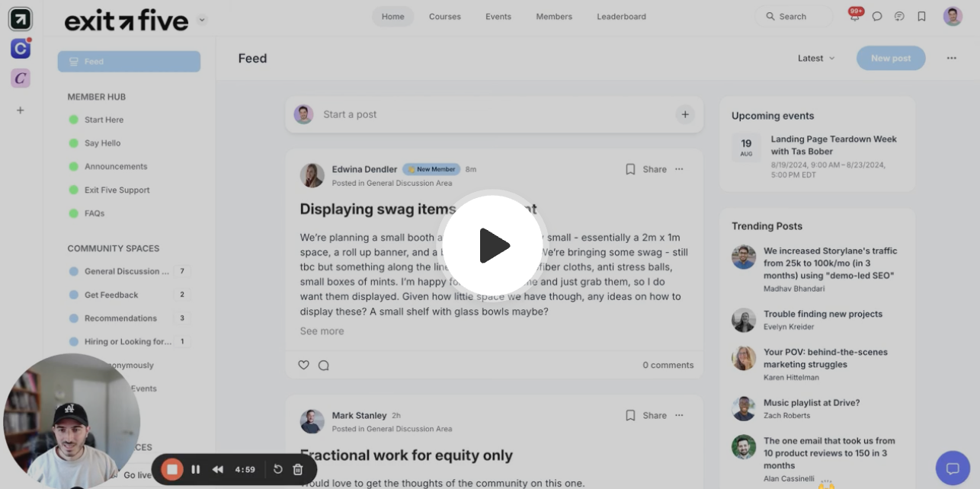This screenshot has width=980, height=489.
Task: Restart the recording with the circular arrow icon
Action: click(278, 469)
